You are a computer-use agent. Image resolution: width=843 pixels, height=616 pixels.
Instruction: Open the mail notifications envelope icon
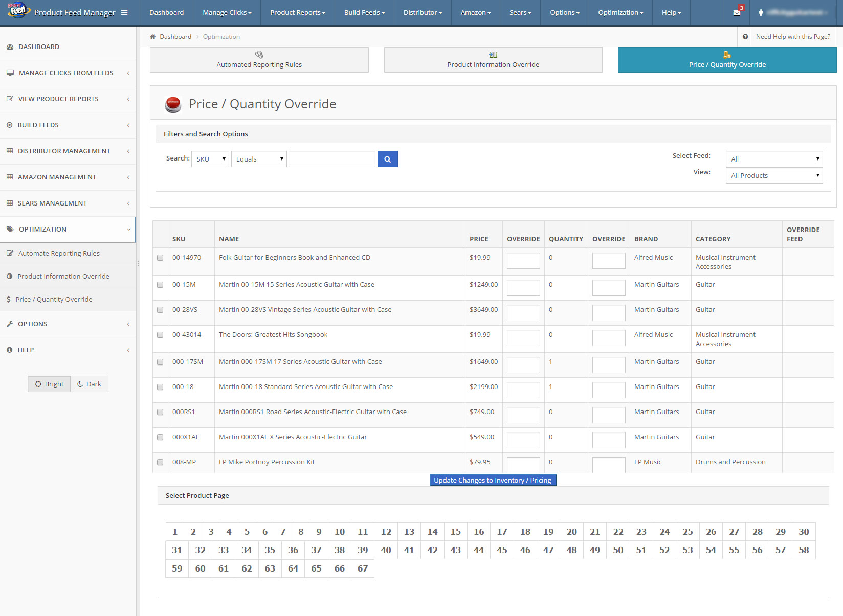pyautogui.click(x=737, y=12)
